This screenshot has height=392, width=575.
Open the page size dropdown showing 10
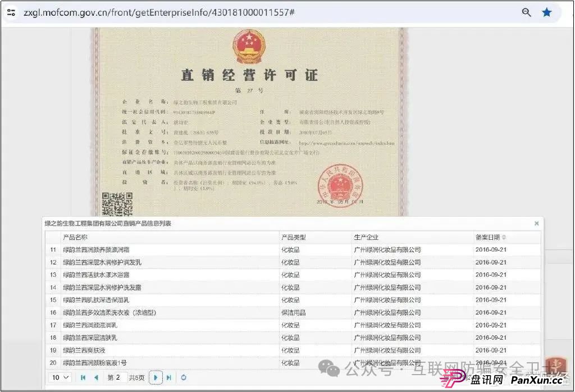[x=59, y=377]
